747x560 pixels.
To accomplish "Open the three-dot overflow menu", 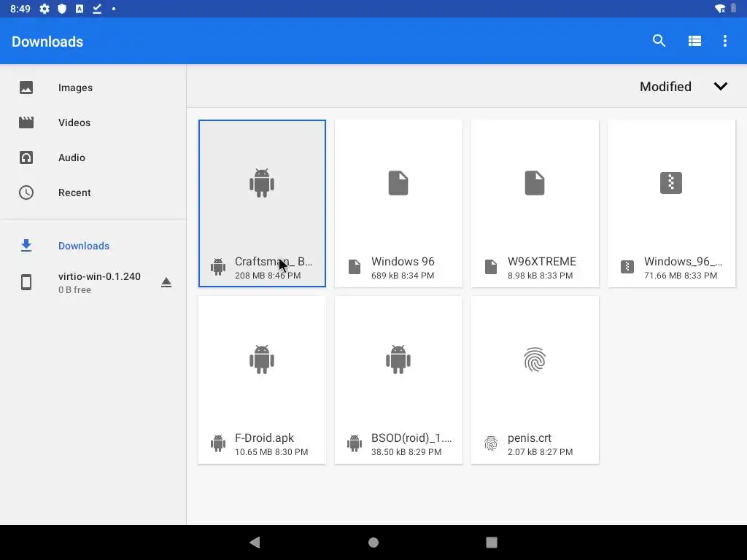I will point(725,41).
